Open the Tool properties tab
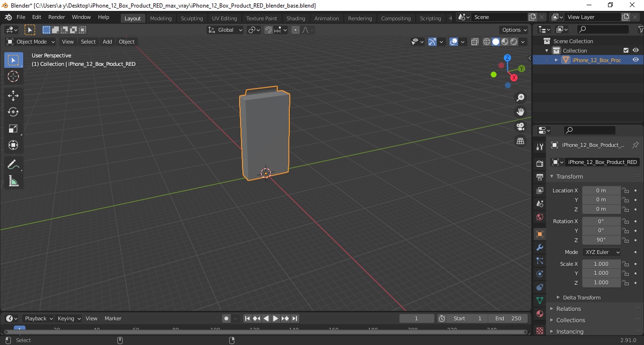Screen dimensions: 644x345 click(539, 146)
